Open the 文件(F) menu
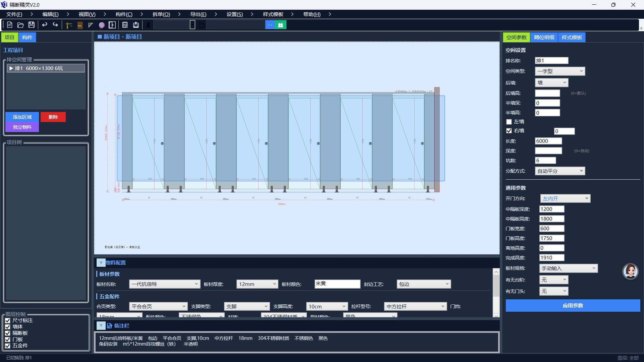Viewport: 644px width, 362px height. pyautogui.click(x=14, y=14)
